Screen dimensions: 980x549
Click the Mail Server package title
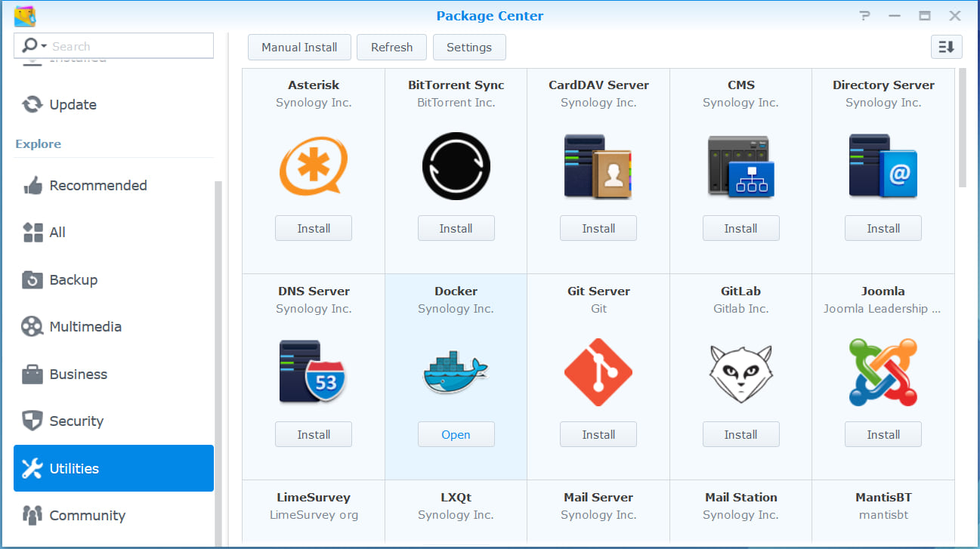click(598, 497)
